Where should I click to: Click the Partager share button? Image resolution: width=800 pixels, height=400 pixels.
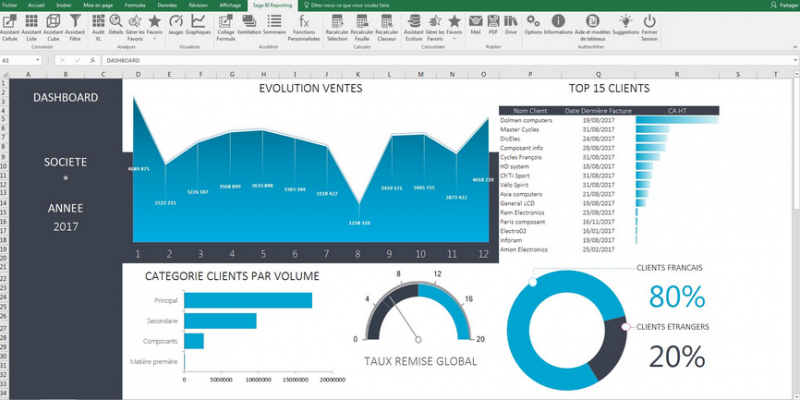tap(781, 5)
